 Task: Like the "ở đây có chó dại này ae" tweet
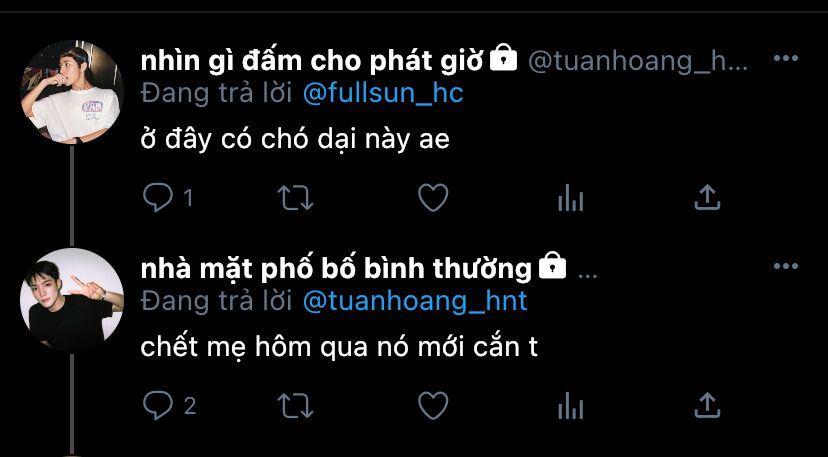pyautogui.click(x=433, y=198)
